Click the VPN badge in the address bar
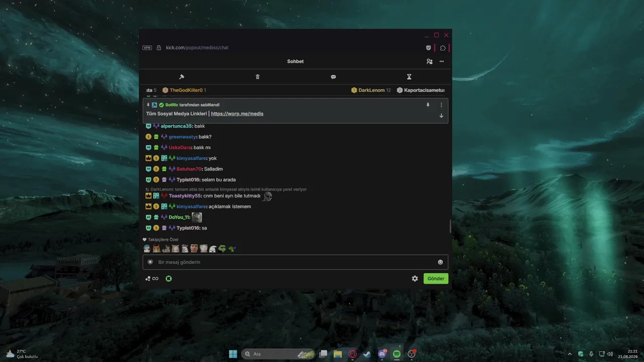Viewport: 644px width, 362px height. (147, 48)
